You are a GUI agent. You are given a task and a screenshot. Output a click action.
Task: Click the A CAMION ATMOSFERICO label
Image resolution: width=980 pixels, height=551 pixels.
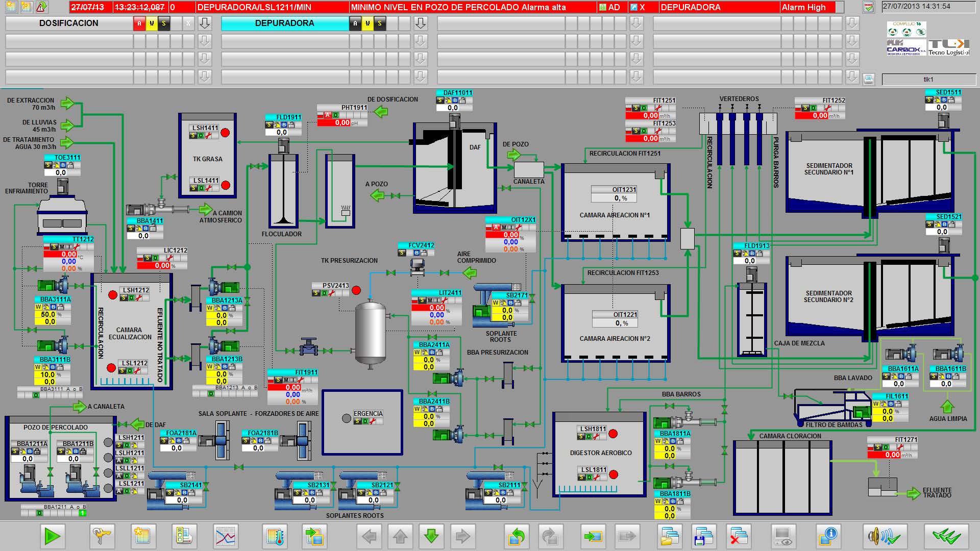click(x=220, y=217)
